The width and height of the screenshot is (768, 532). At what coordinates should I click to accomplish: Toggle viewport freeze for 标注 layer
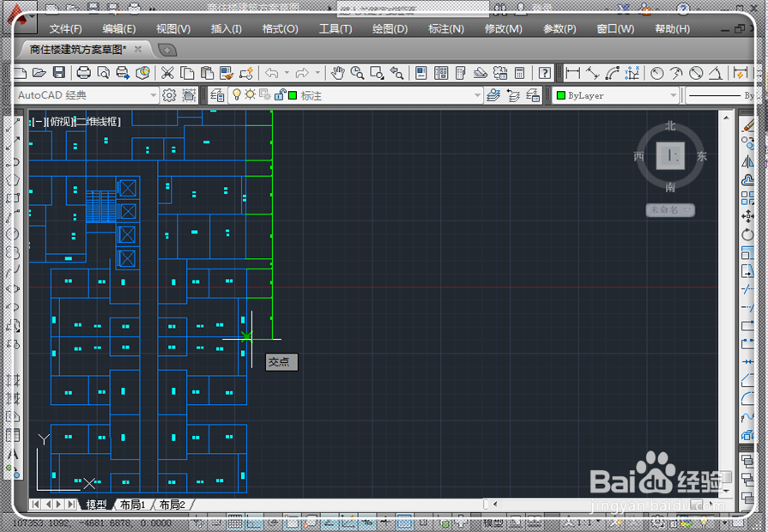click(x=265, y=94)
